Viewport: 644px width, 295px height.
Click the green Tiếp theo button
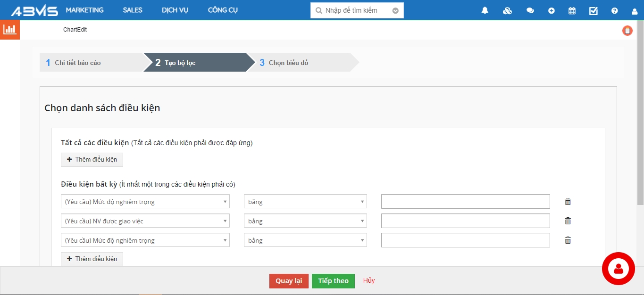tap(333, 281)
